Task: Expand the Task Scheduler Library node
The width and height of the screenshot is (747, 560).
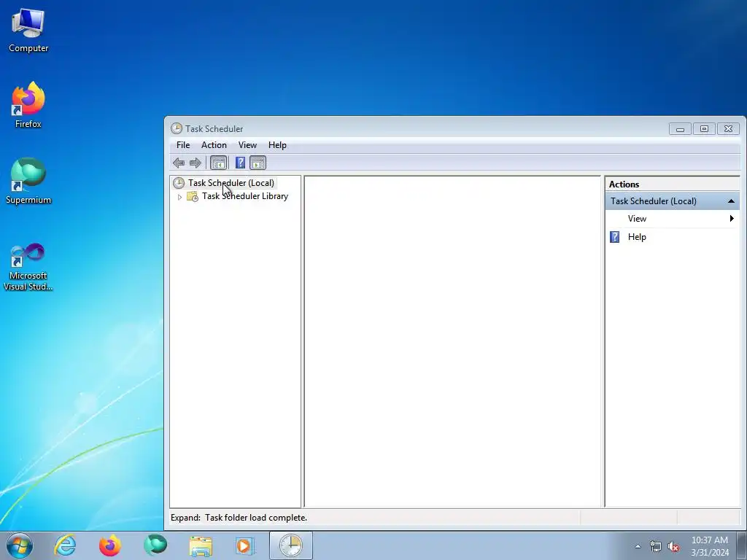Action: (179, 197)
